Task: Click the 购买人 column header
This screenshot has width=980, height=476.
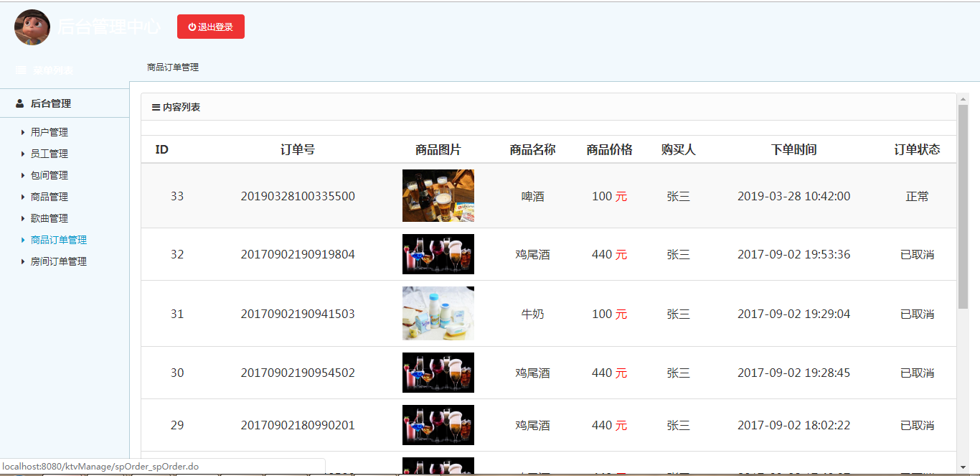Action: 679,149
